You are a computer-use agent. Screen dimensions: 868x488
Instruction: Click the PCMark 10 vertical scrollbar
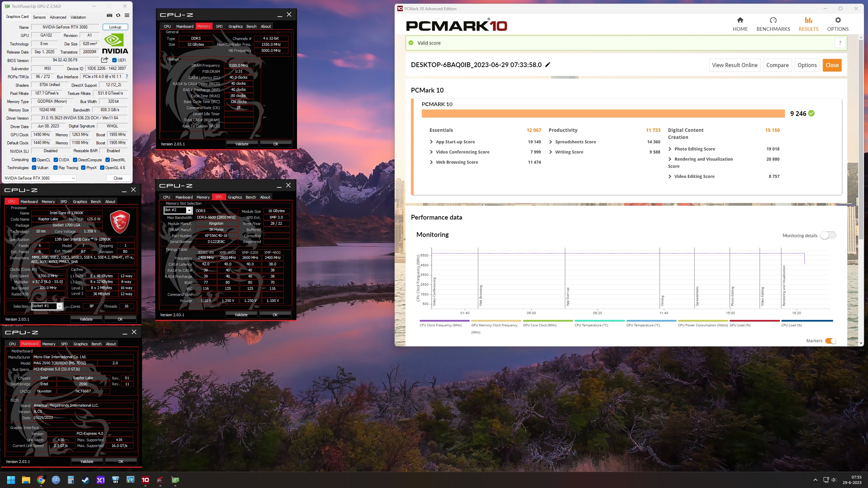tap(861, 139)
